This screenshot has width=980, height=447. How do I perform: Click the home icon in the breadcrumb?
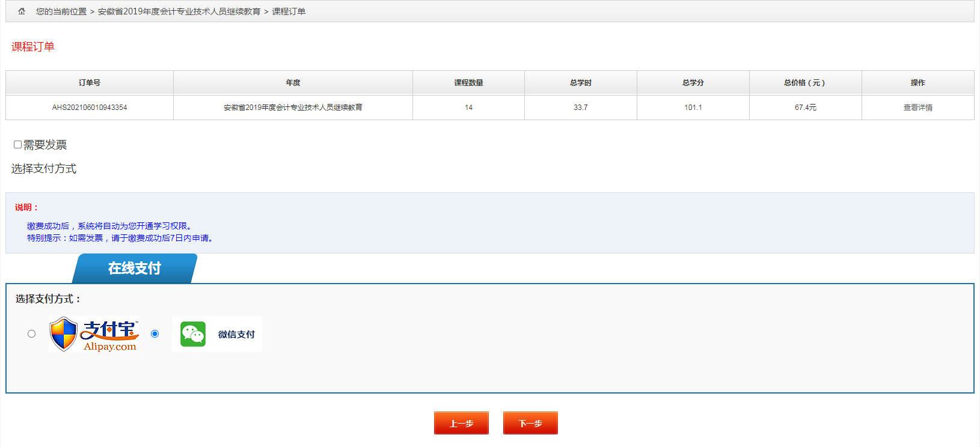[x=22, y=11]
